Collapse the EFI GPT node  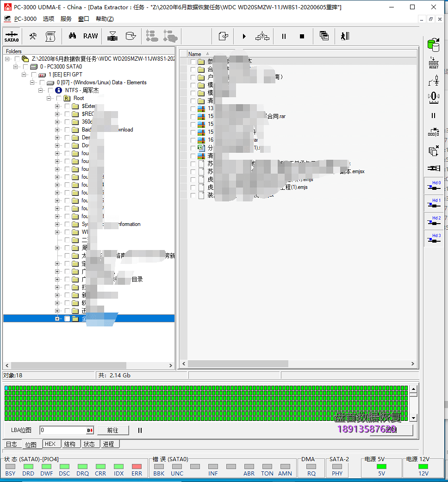(24, 75)
